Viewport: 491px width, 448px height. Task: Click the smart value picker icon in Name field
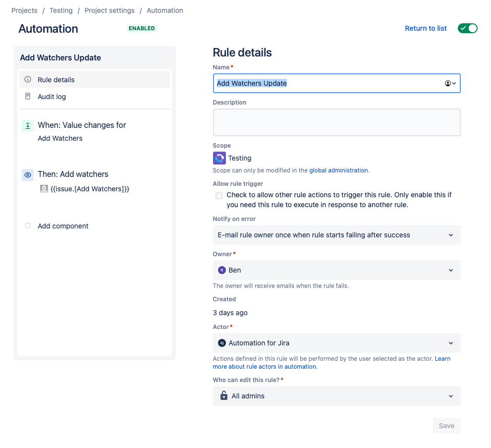pyautogui.click(x=450, y=83)
